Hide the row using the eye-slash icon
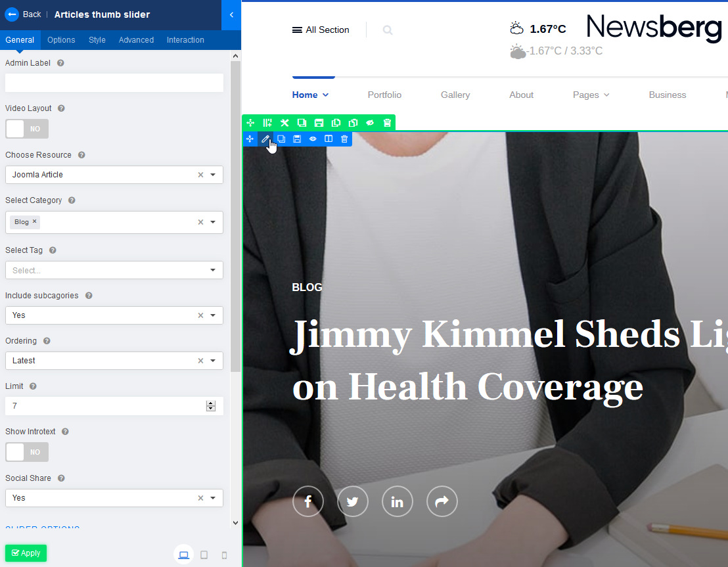 click(370, 123)
